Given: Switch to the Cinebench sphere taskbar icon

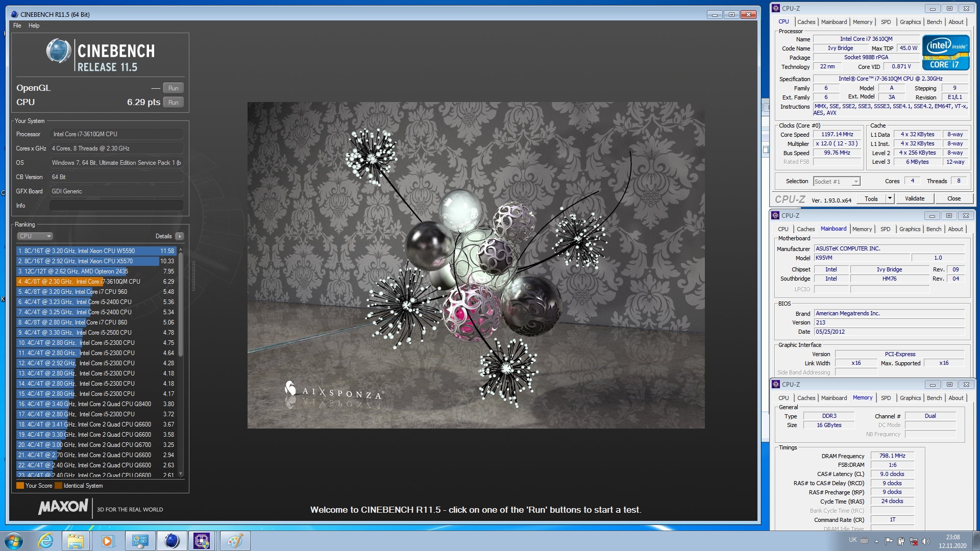Looking at the screenshot, I should click(171, 541).
